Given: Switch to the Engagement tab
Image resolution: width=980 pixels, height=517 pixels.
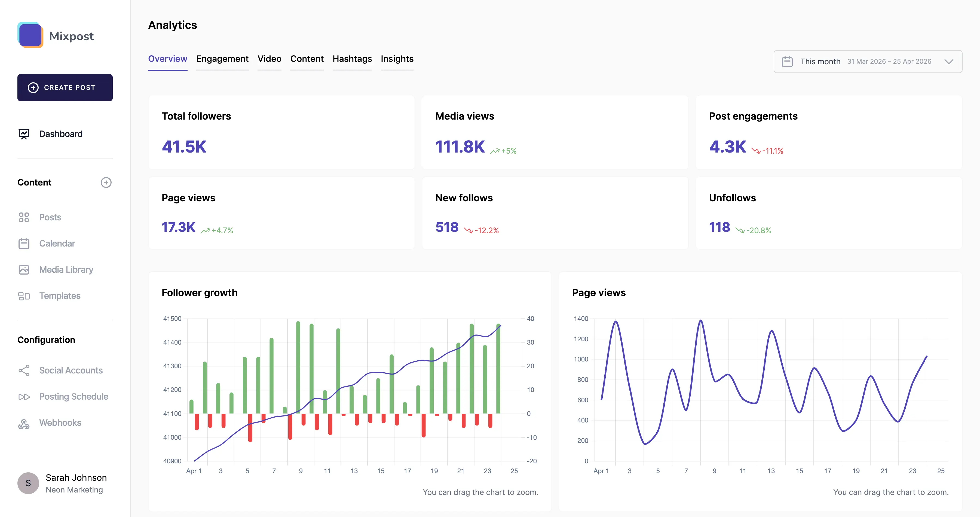Looking at the screenshot, I should pyautogui.click(x=222, y=59).
